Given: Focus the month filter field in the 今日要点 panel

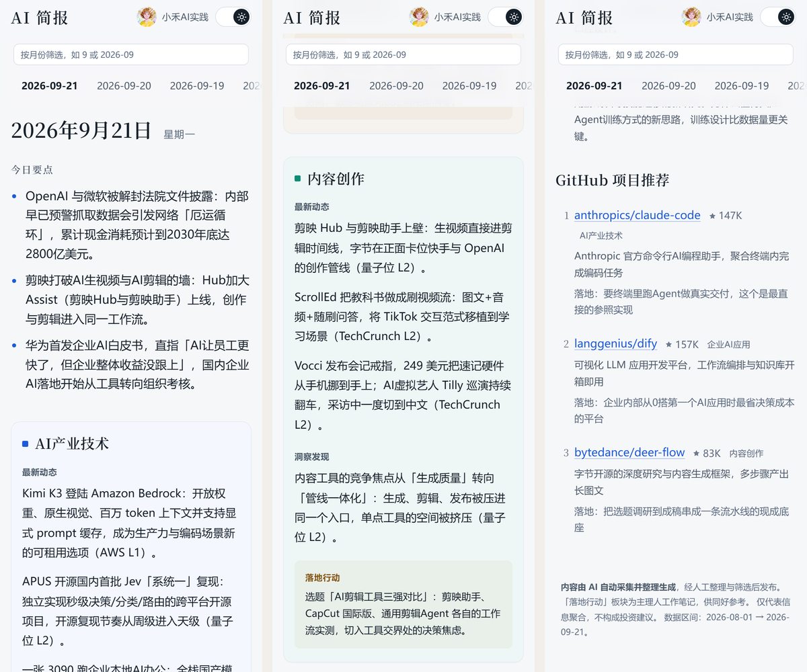Looking at the screenshot, I should pos(131,54).
